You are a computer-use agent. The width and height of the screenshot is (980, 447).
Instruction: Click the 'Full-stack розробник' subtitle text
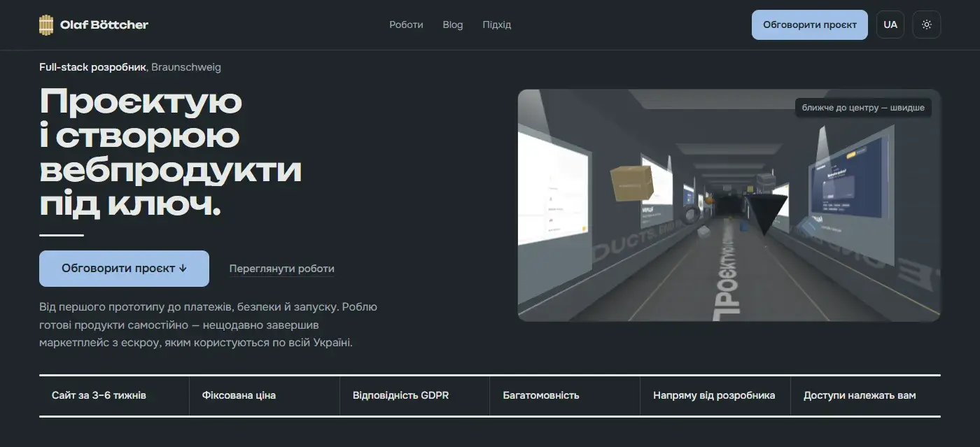[x=92, y=67]
